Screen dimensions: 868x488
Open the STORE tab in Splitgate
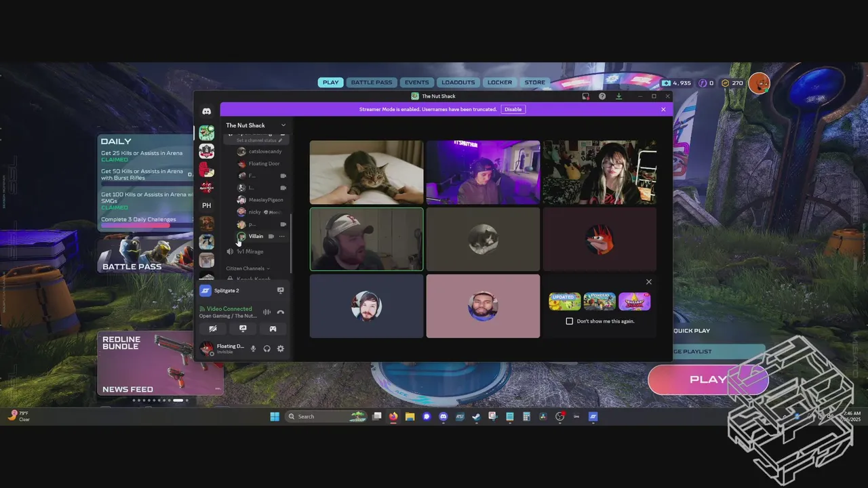tap(535, 83)
